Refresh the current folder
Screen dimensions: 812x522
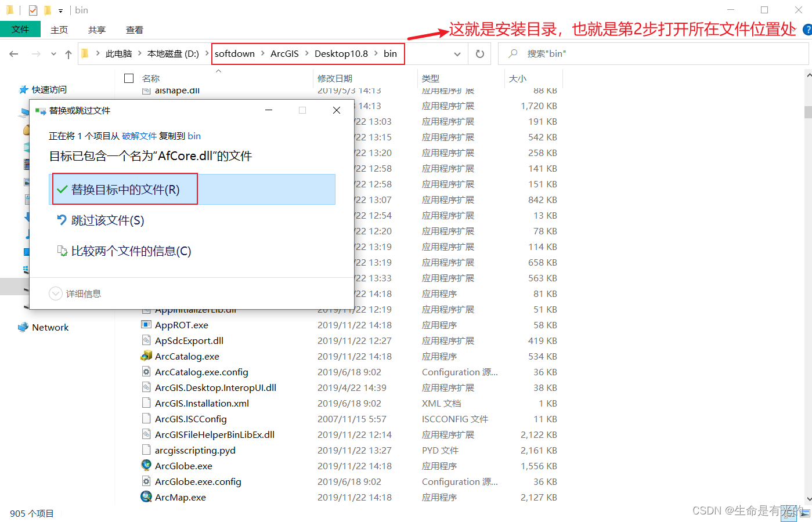(480, 54)
